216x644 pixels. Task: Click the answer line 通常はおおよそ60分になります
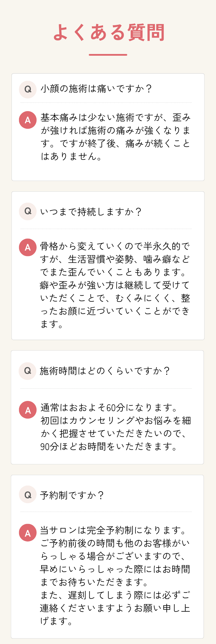[x=109, y=408]
